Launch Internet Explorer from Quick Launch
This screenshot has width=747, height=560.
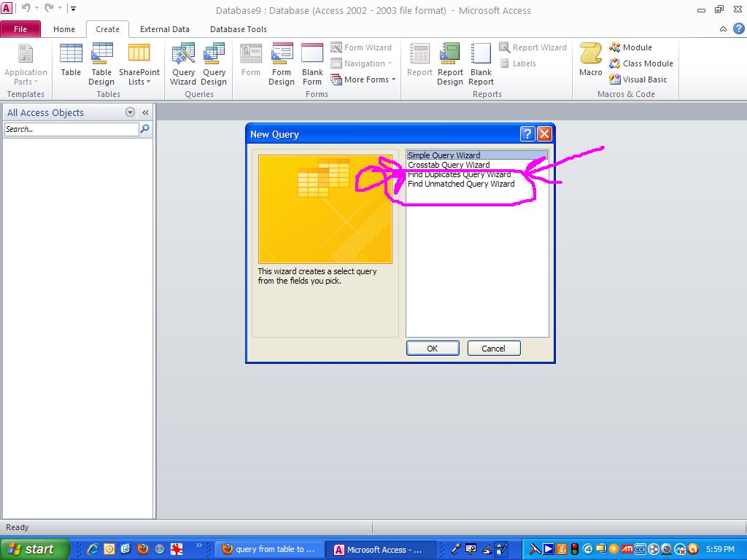(x=93, y=549)
